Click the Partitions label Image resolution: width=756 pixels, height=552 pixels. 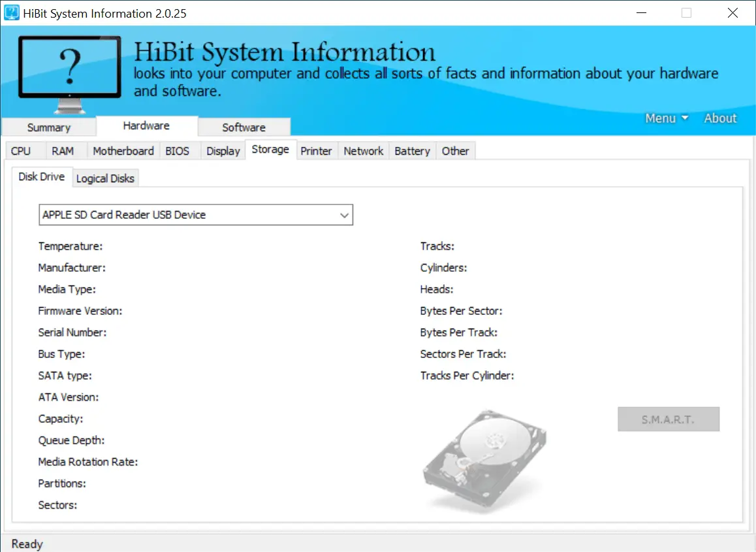click(x=62, y=483)
